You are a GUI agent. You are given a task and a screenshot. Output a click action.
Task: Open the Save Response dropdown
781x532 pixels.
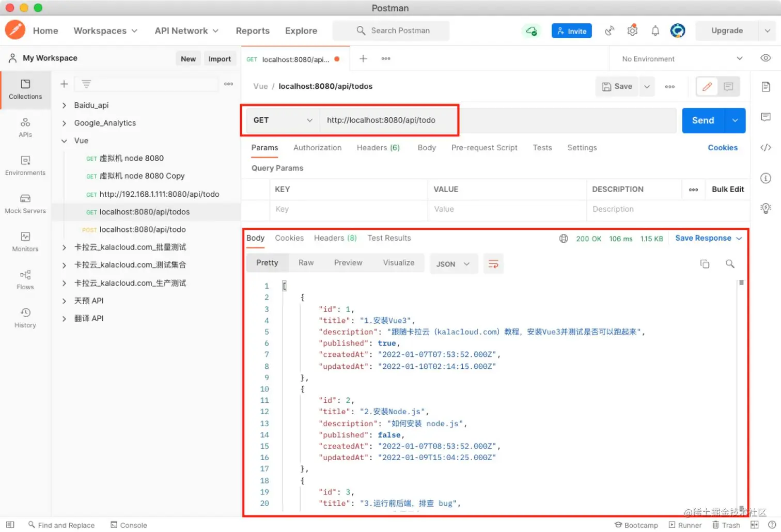[708, 238]
